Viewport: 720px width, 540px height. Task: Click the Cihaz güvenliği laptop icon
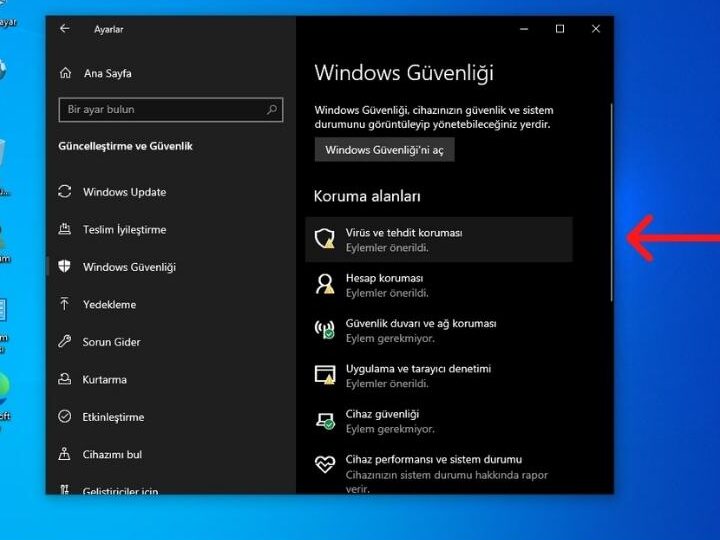tap(325, 421)
